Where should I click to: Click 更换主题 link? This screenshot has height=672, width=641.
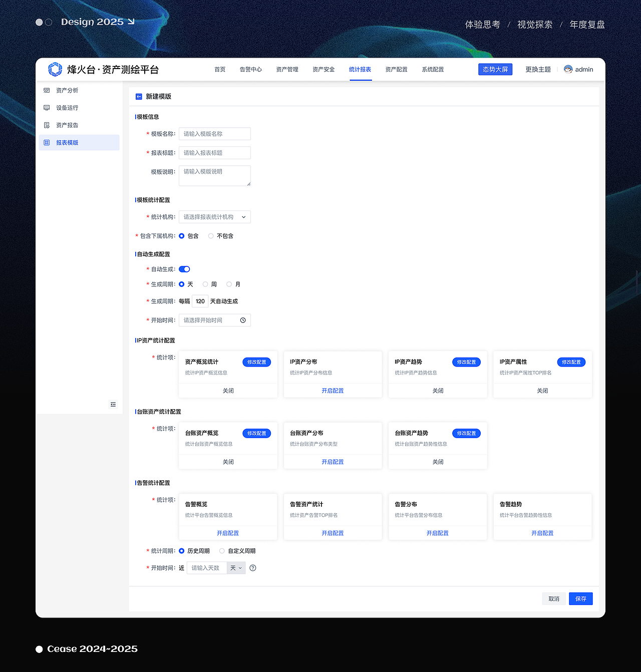click(538, 70)
